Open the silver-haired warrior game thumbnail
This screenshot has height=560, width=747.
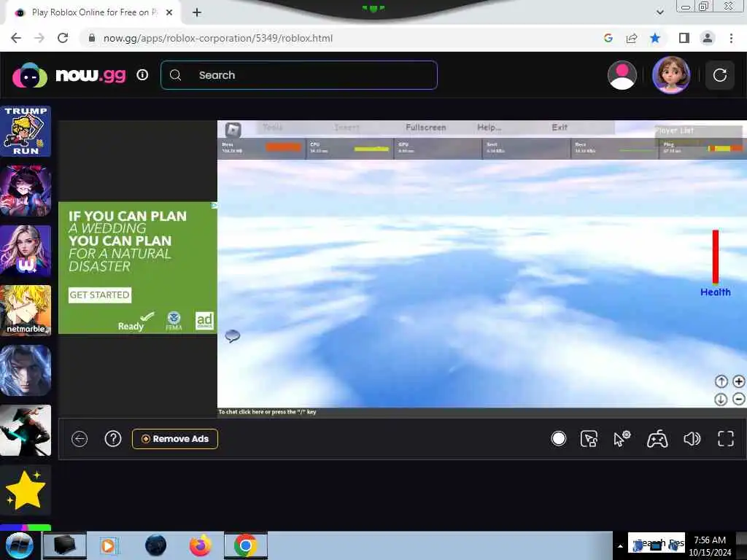[26, 370]
